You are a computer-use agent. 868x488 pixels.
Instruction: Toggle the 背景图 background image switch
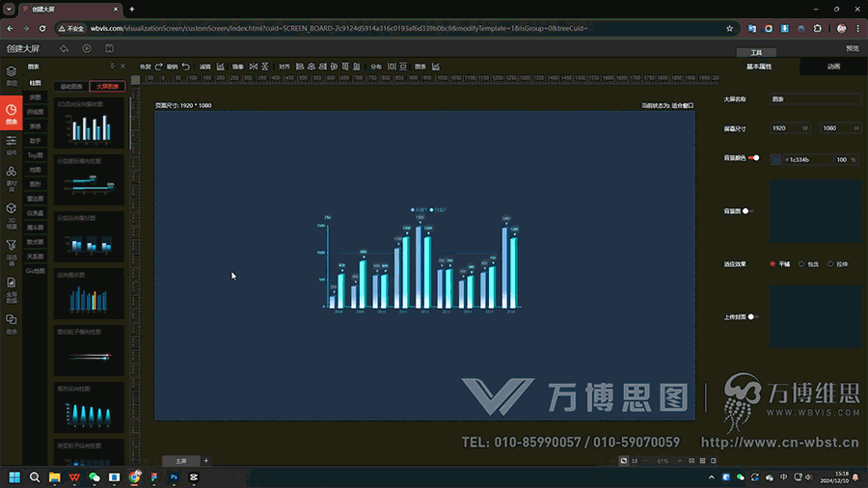(x=747, y=211)
